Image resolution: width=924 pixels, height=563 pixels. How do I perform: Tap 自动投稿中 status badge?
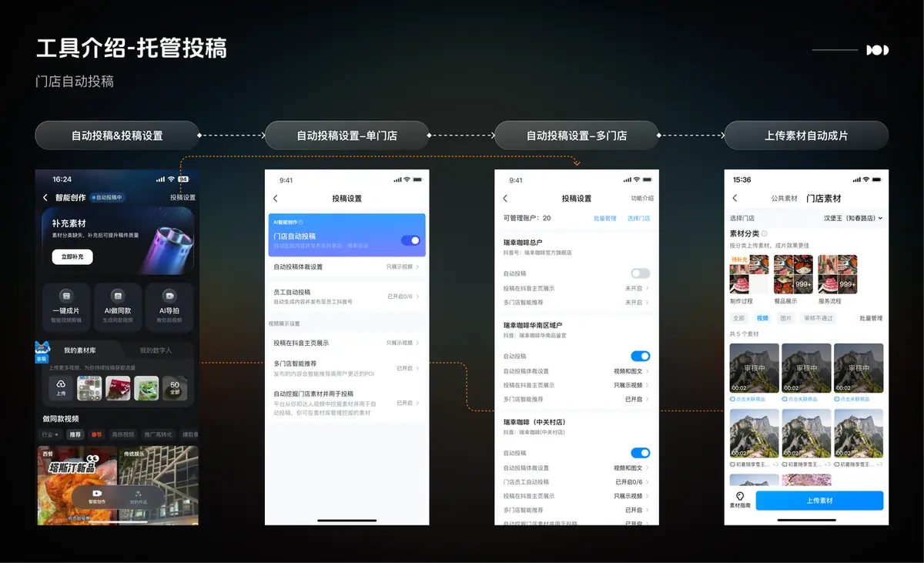click(x=106, y=198)
